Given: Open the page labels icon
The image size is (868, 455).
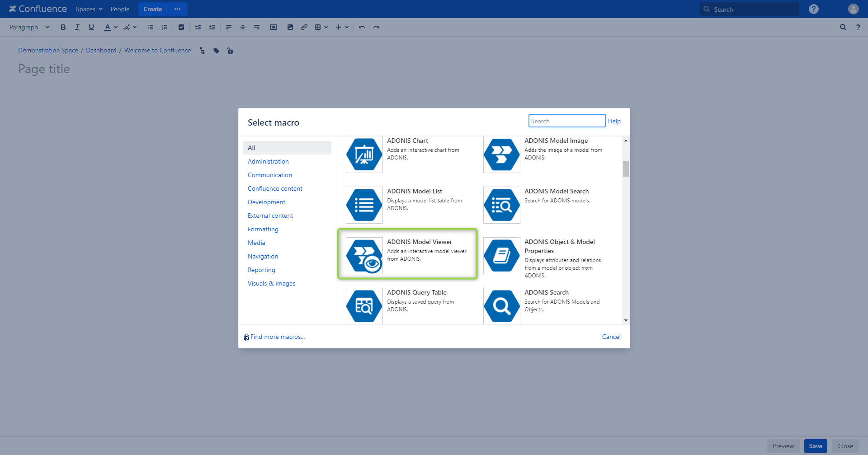Looking at the screenshot, I should pyautogui.click(x=217, y=51).
